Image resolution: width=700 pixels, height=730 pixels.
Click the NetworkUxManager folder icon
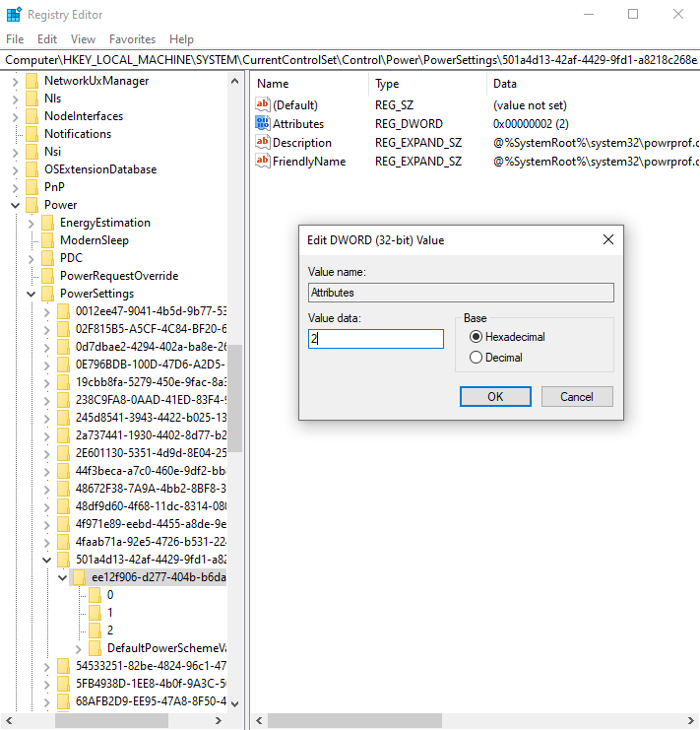tap(32, 81)
